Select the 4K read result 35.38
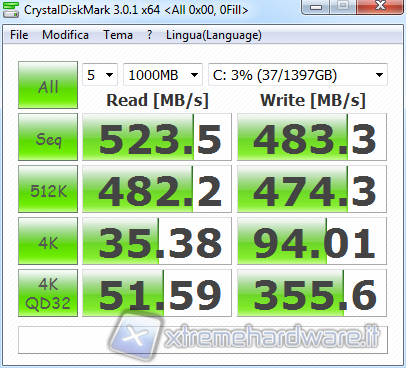Screen dimensions: 406x368 coord(157,241)
